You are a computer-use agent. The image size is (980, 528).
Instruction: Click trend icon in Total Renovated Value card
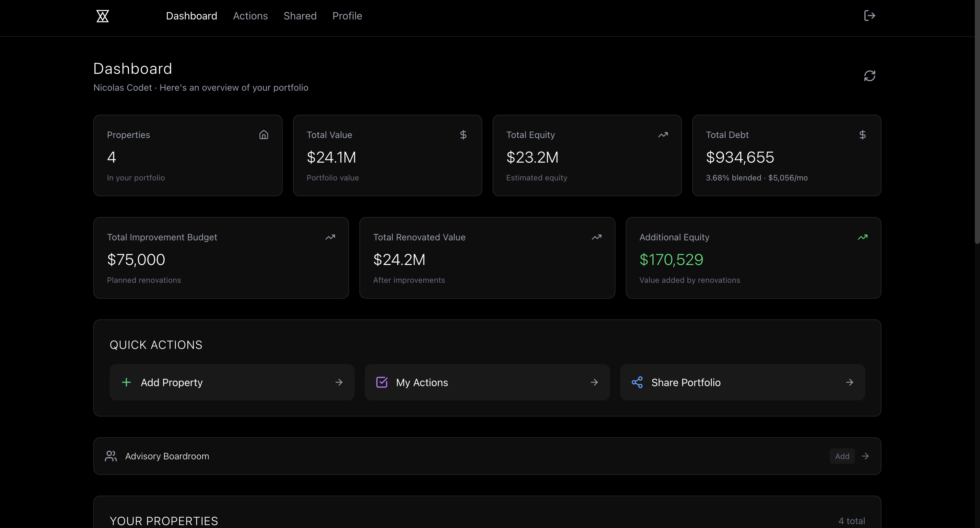click(596, 237)
